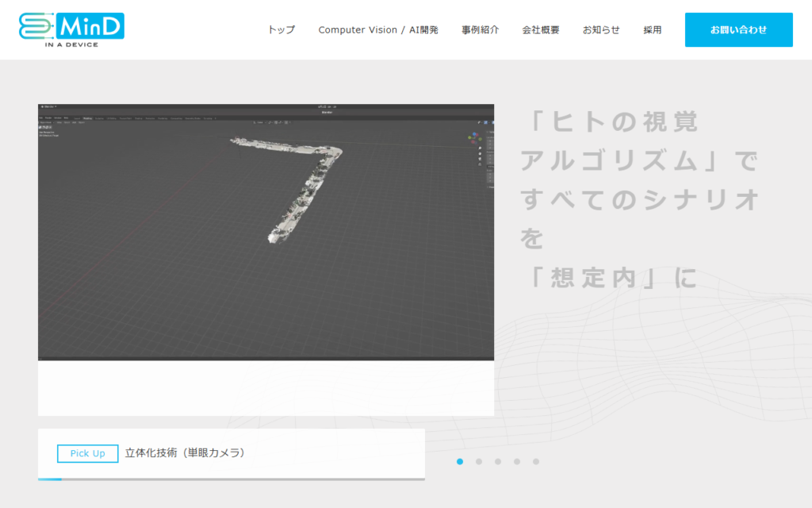Go to 事例紹介 page
The image size is (812, 508).
480,30
